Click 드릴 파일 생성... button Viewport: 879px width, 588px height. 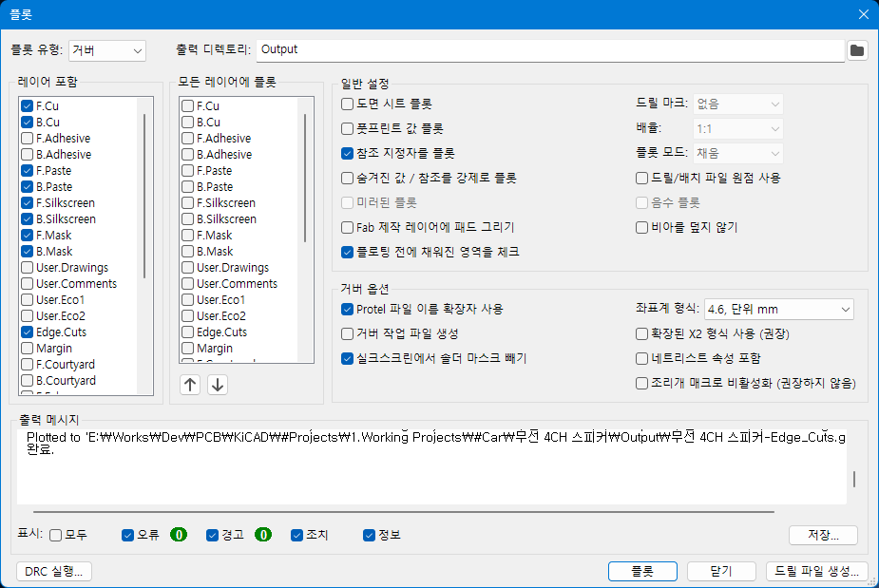[817, 571]
